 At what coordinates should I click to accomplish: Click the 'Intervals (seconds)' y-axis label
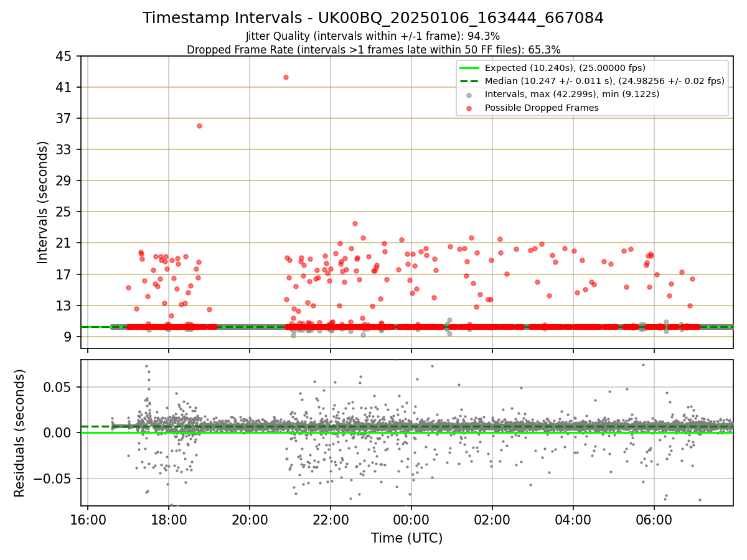(42, 202)
